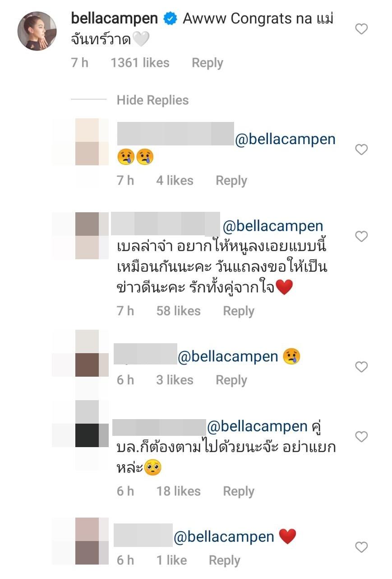Collapse thread using Hide Replies

tap(152, 100)
